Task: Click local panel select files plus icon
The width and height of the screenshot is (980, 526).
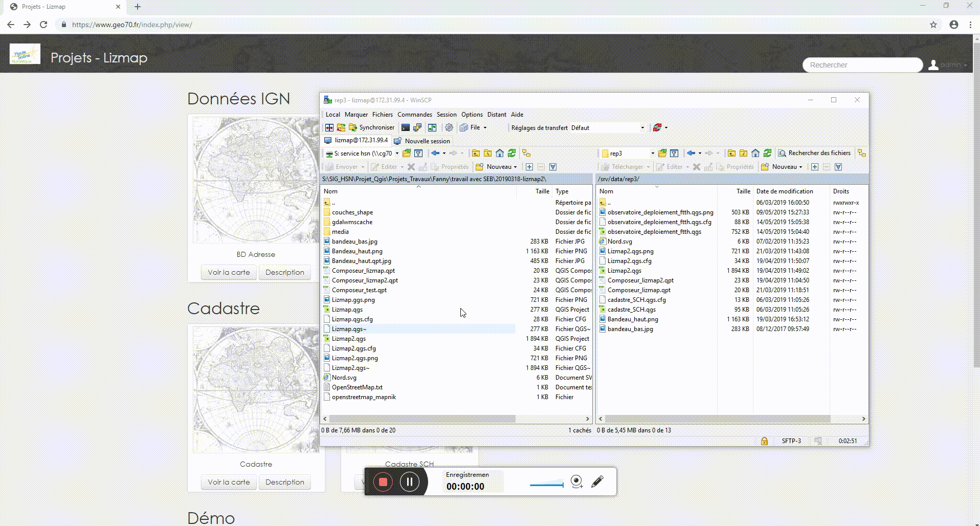Action: click(x=529, y=167)
